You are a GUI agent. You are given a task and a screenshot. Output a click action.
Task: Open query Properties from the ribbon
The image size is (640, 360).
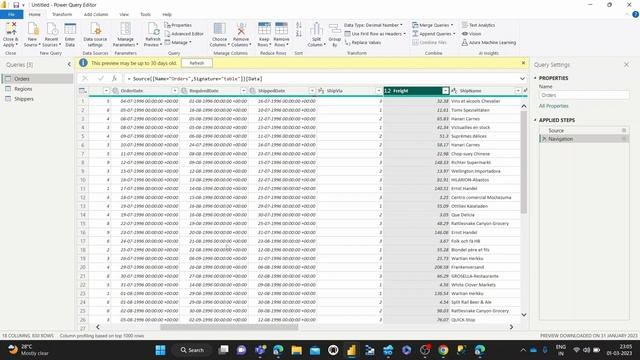[178, 25]
